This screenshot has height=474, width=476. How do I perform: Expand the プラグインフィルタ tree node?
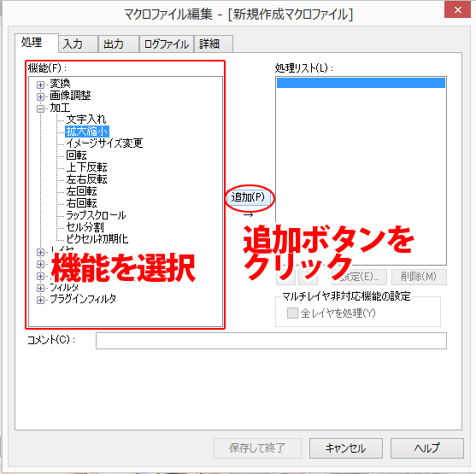[40, 300]
